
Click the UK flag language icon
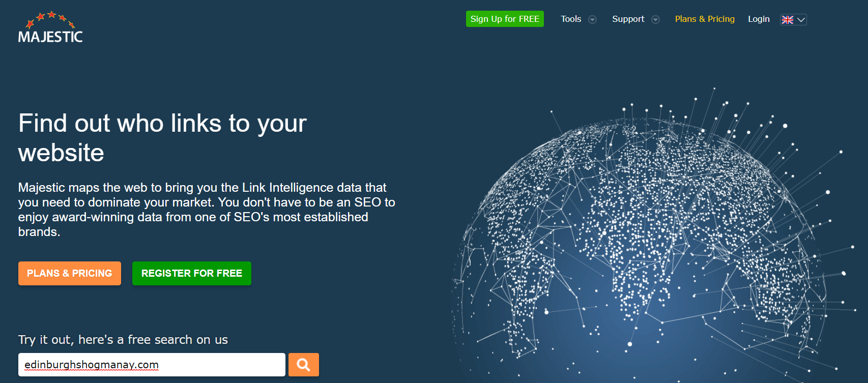(788, 20)
